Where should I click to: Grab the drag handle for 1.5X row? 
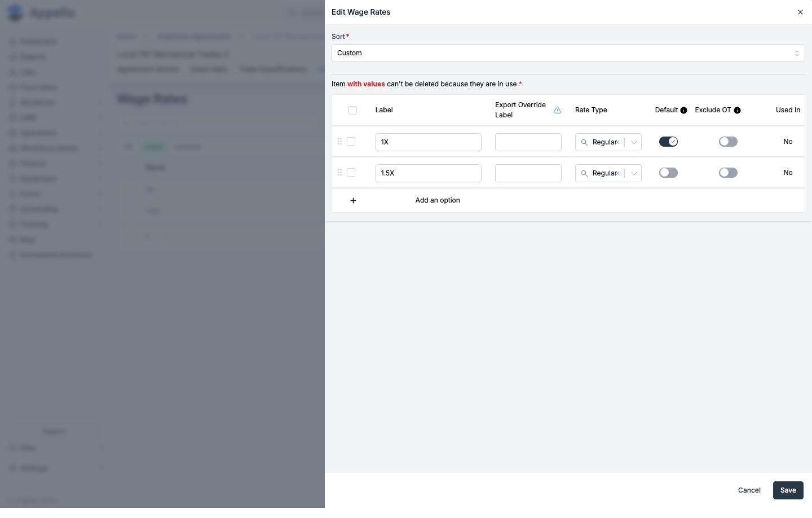[x=339, y=173]
